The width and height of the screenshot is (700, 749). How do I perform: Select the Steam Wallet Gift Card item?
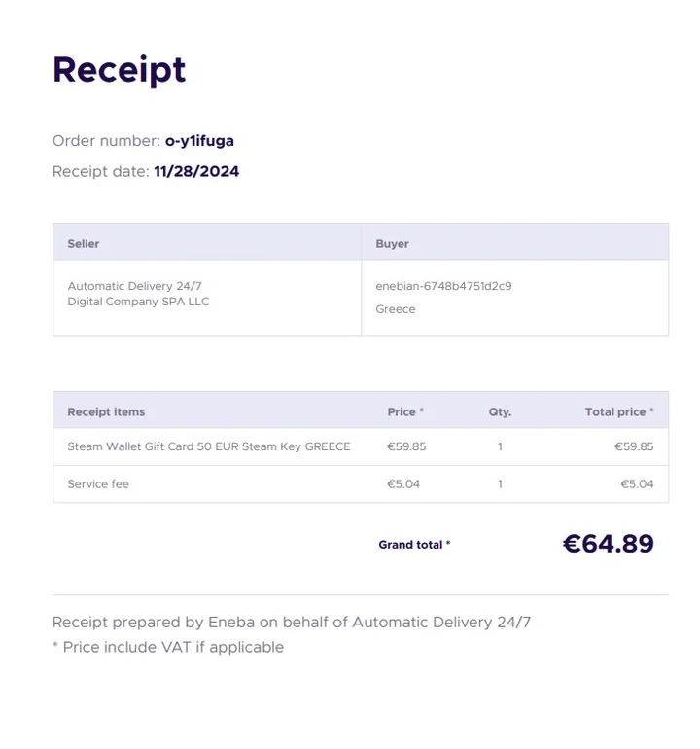click(208, 446)
